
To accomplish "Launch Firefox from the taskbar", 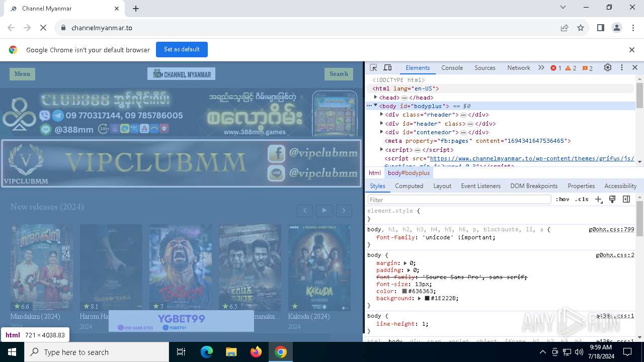I will coord(256,352).
